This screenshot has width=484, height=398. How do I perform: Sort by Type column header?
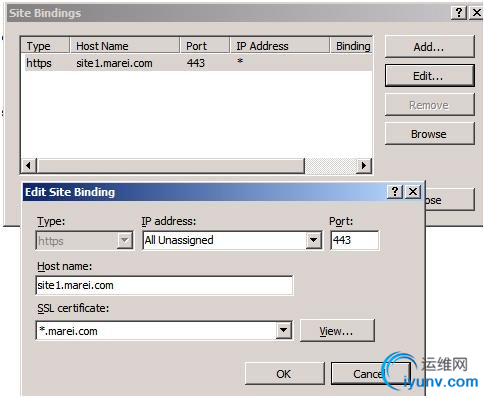pyautogui.click(x=45, y=46)
